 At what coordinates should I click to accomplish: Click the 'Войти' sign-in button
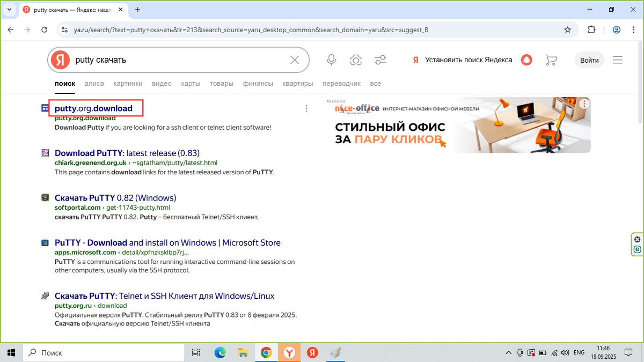[x=589, y=60]
